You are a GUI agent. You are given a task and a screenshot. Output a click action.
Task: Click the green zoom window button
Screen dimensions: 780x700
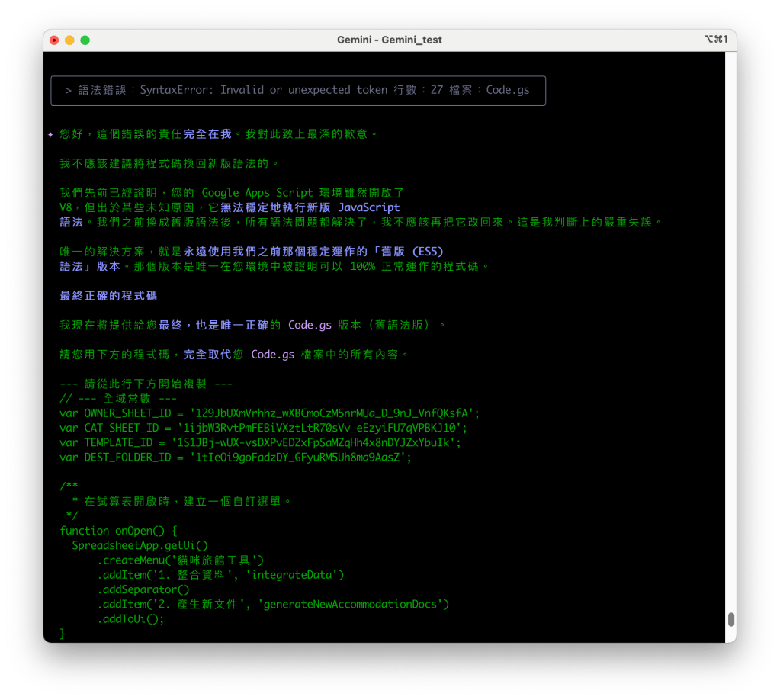coord(85,40)
